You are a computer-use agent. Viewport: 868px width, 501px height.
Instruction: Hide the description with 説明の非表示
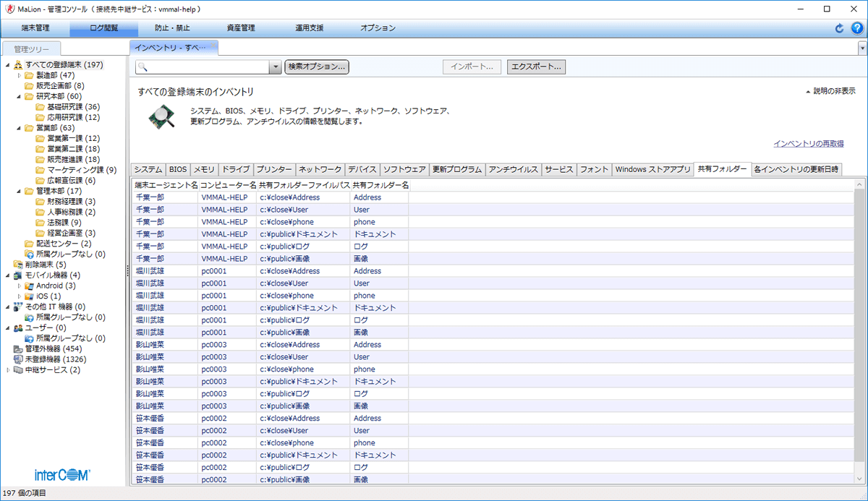pos(830,91)
